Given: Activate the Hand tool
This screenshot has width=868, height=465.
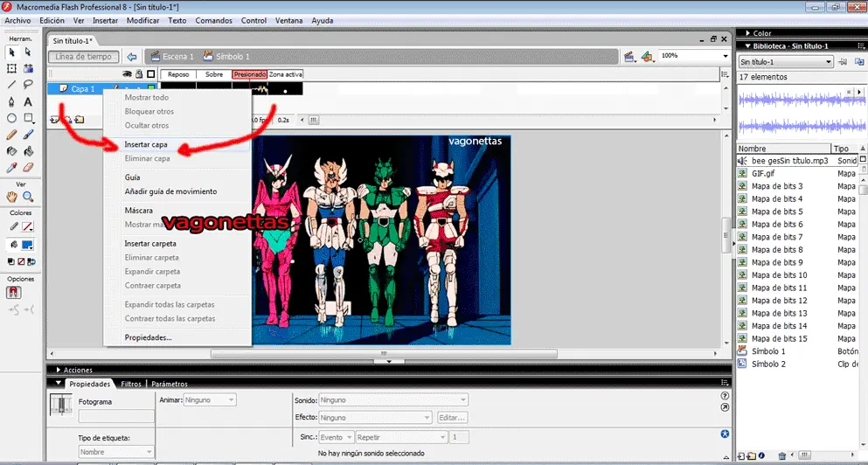Looking at the screenshot, I should 11,197.
